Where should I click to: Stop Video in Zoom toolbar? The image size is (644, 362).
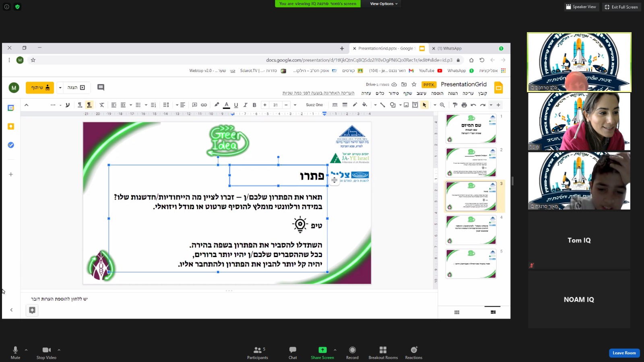point(46,352)
